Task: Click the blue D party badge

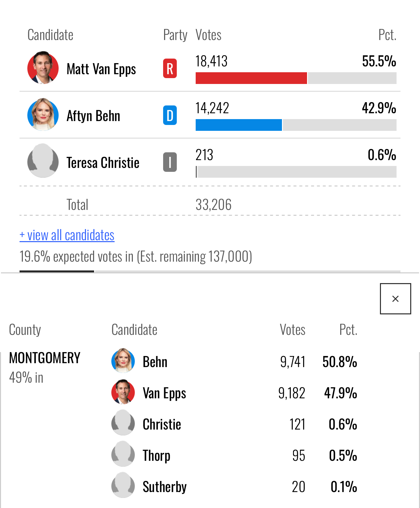Action: [x=170, y=115]
